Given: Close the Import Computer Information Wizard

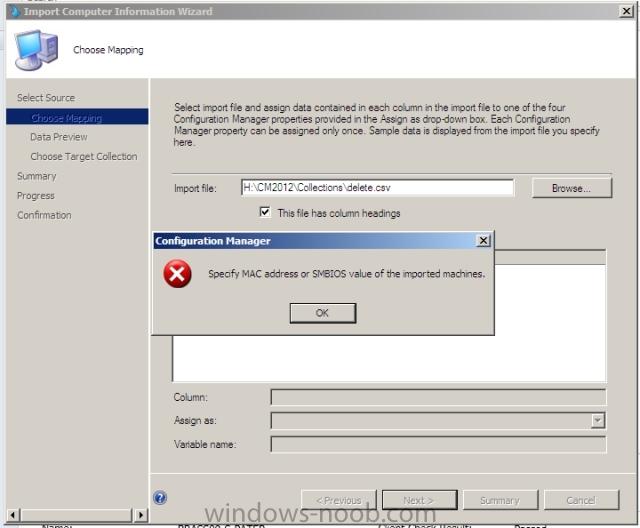Looking at the screenshot, I should [626, 11].
